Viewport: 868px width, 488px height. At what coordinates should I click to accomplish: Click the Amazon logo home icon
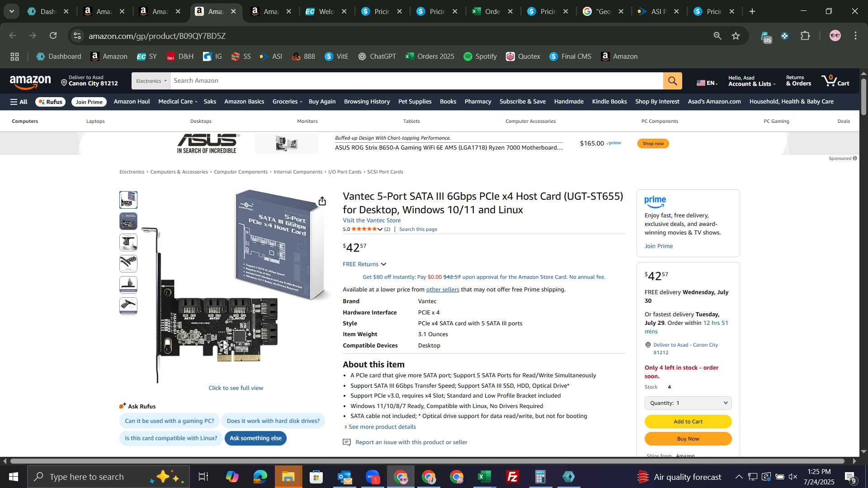30,82
